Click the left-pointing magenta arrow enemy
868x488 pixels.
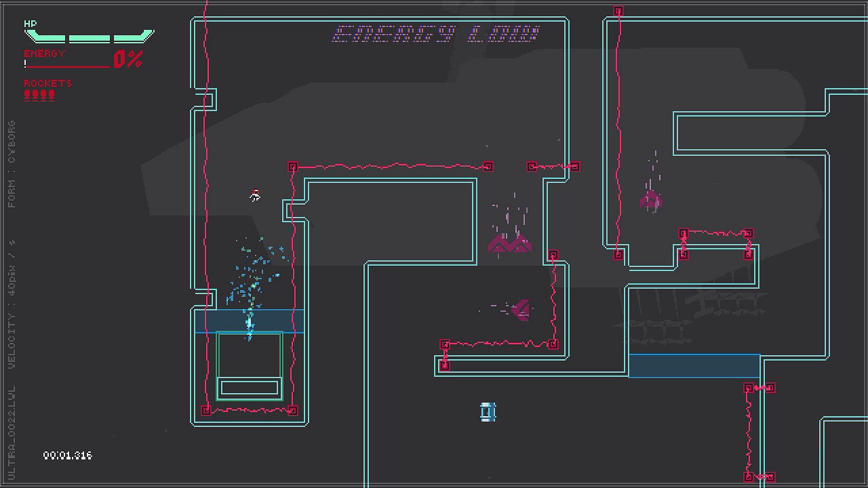(x=521, y=310)
